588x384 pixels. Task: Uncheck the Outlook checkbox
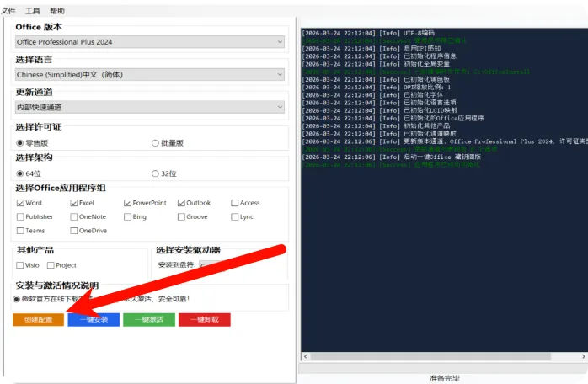(x=181, y=203)
